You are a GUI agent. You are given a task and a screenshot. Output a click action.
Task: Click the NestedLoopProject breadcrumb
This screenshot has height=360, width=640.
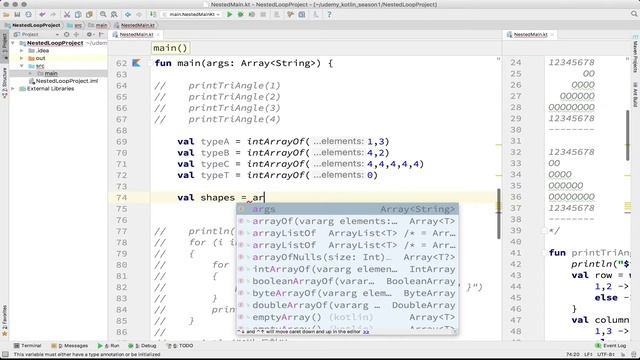click(x=32, y=25)
